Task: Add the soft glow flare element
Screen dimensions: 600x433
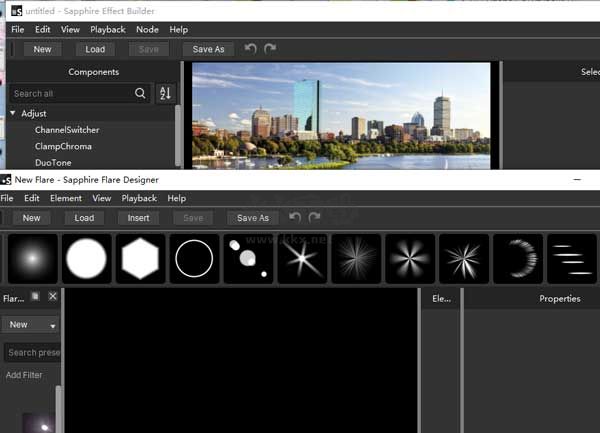Action: [33, 259]
